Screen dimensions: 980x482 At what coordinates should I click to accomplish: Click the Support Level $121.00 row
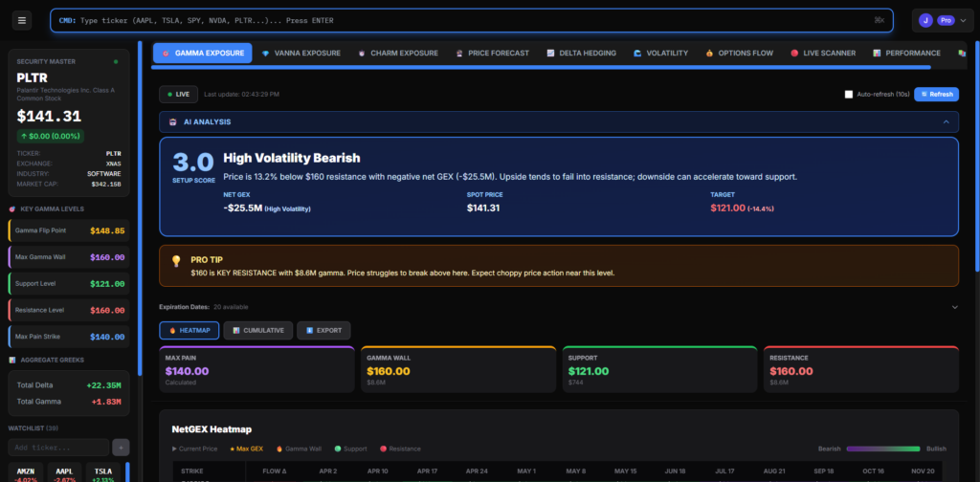[69, 283]
